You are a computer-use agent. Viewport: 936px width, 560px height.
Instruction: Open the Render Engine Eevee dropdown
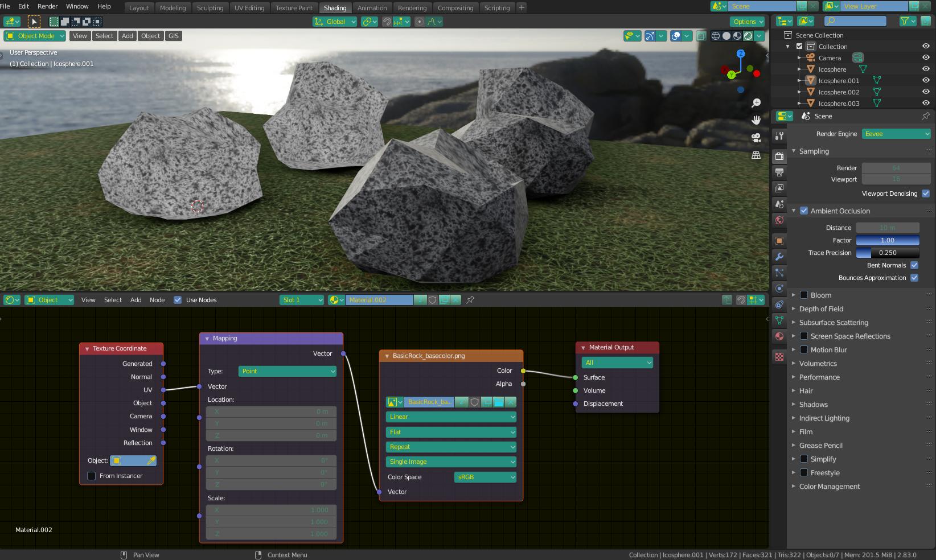click(896, 134)
